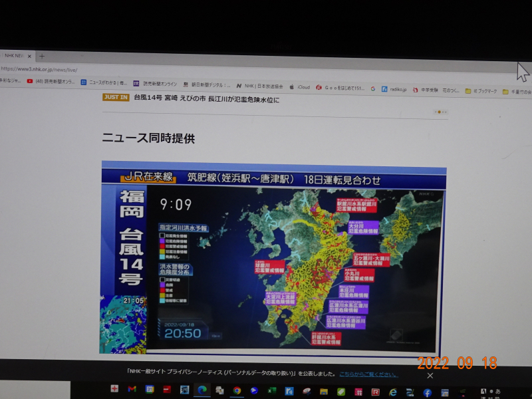The width and height of the screenshot is (532, 399).
Task: Open Google Calendar icon showing 31
Action: [149, 389]
